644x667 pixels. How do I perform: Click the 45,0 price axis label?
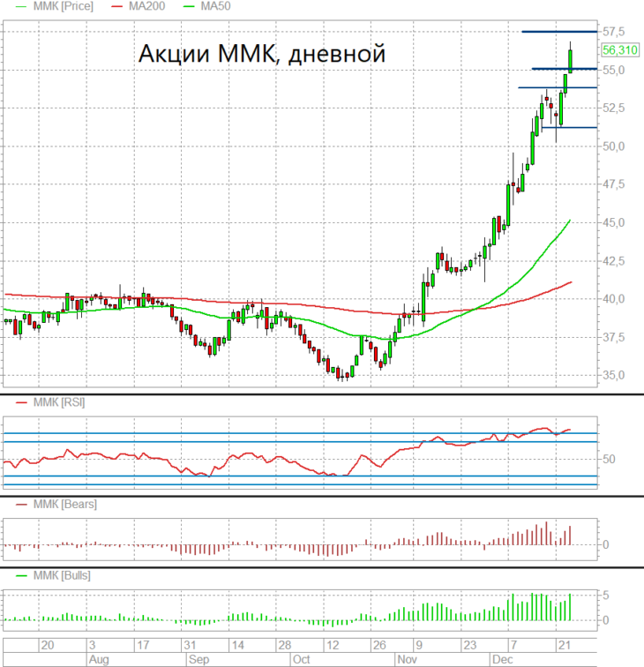click(x=614, y=222)
